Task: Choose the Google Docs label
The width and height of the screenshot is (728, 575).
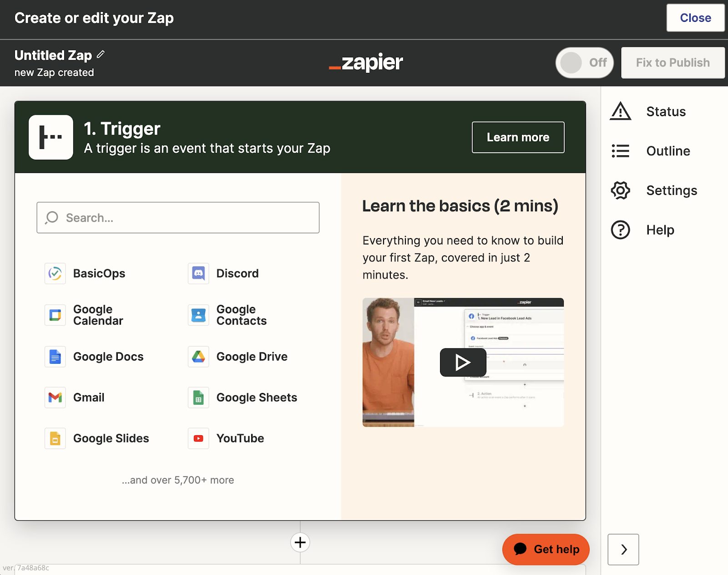Action: 108,356
